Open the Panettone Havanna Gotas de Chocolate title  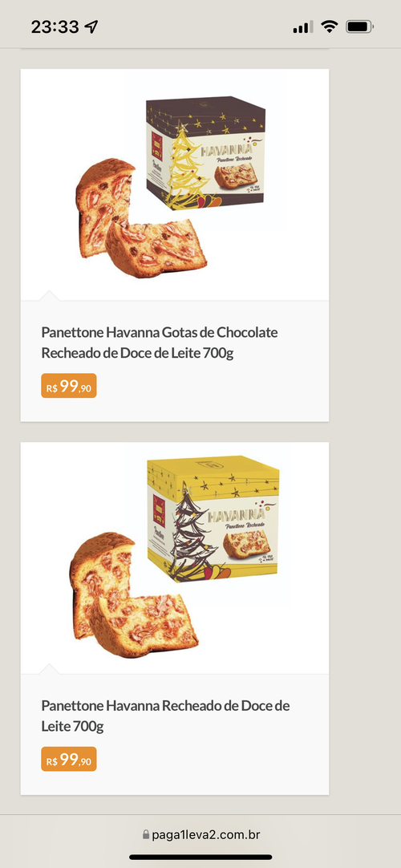160,343
